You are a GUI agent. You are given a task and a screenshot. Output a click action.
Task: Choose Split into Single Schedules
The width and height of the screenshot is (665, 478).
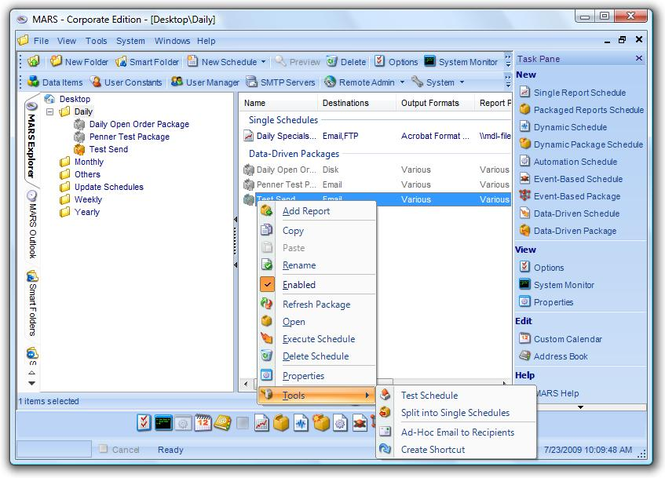tap(456, 413)
